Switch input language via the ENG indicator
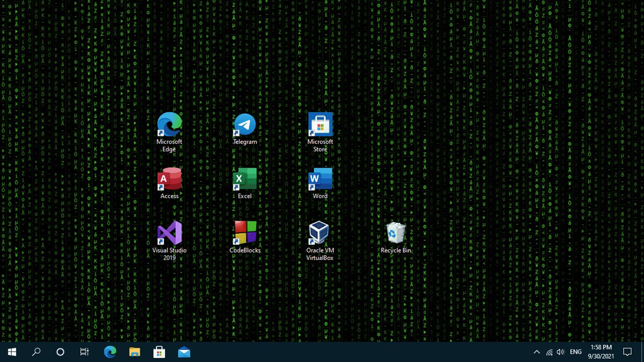Viewport: 644px width, 362px height. (x=575, y=351)
